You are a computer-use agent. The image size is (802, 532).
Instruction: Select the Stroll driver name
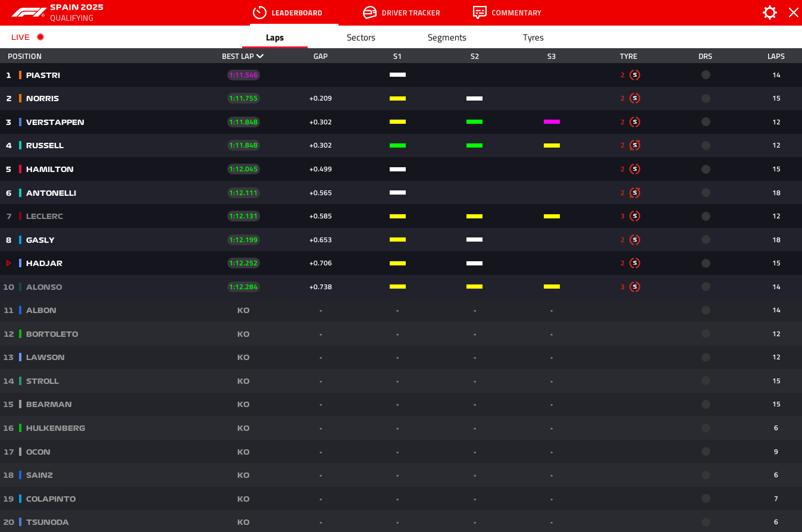click(43, 381)
